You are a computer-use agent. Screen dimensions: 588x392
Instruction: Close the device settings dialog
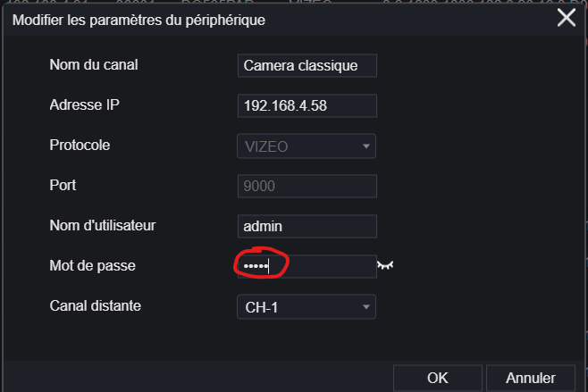pos(567,18)
